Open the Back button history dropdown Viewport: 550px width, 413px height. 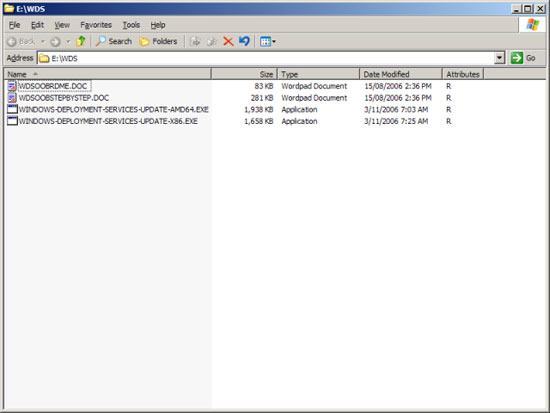click(43, 41)
